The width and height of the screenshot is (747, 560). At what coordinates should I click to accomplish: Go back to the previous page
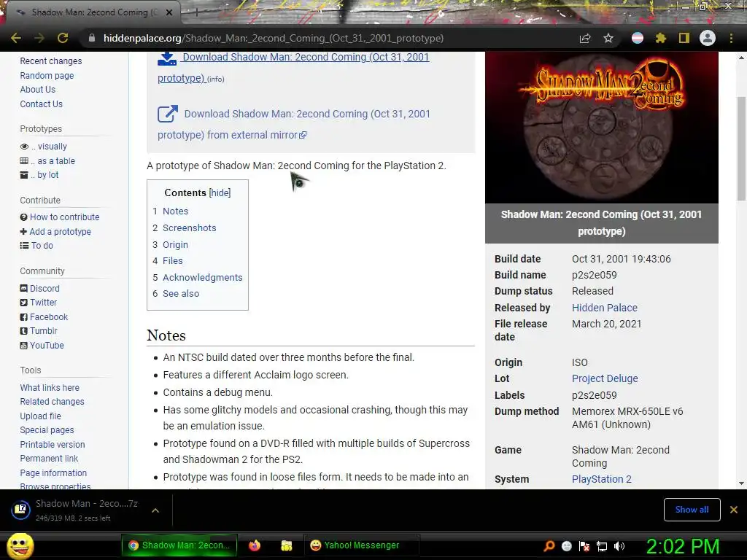coord(16,38)
